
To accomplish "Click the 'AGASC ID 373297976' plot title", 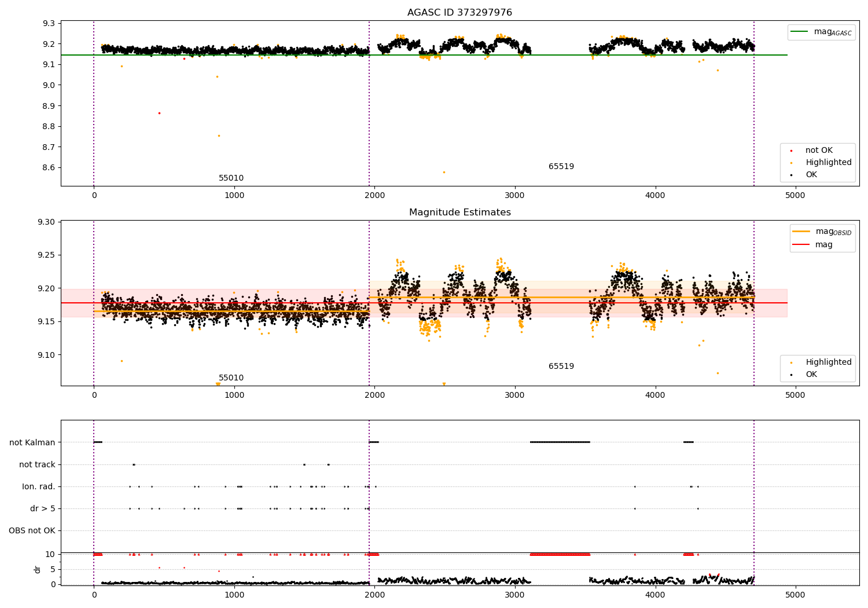I will click(x=459, y=13).
